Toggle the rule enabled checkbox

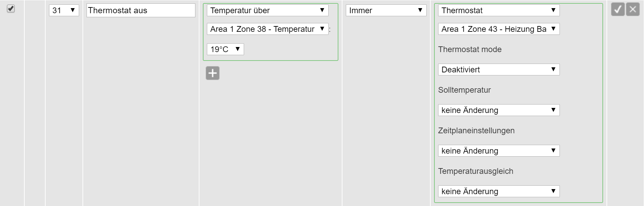pos(11,8)
